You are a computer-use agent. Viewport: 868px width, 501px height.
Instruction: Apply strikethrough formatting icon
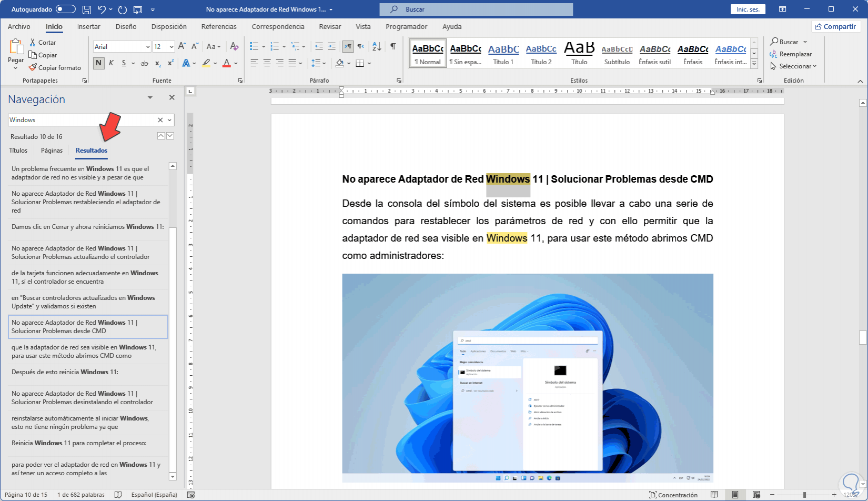coord(144,63)
